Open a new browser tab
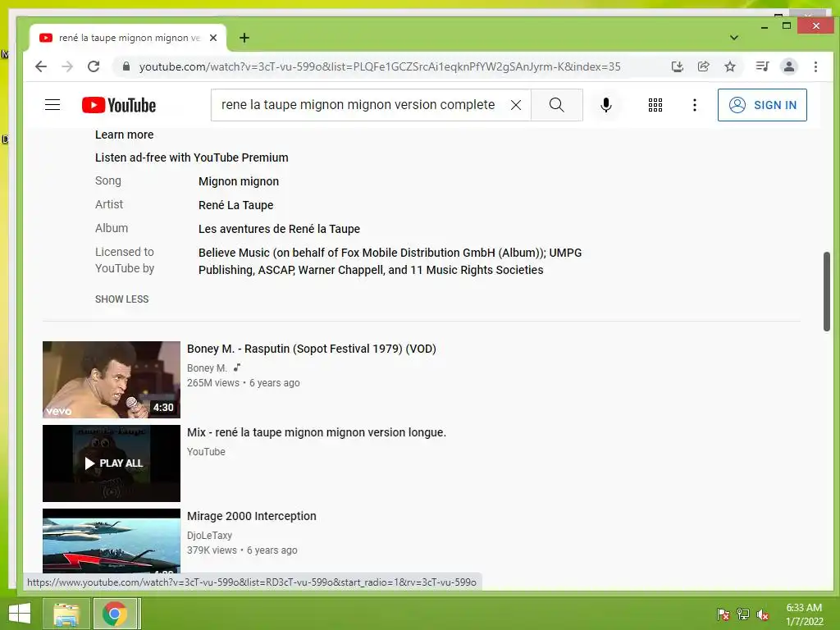 pyautogui.click(x=244, y=38)
